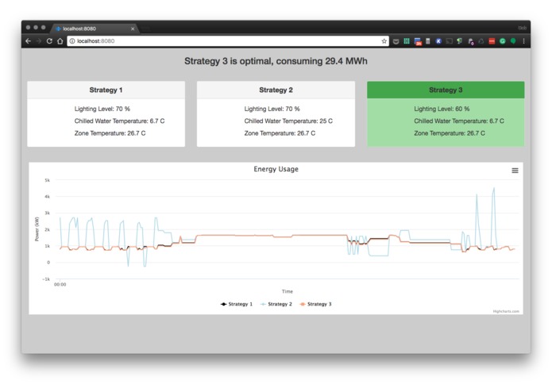
Task: Open the green Grammarly extension icon
Action: point(503,41)
